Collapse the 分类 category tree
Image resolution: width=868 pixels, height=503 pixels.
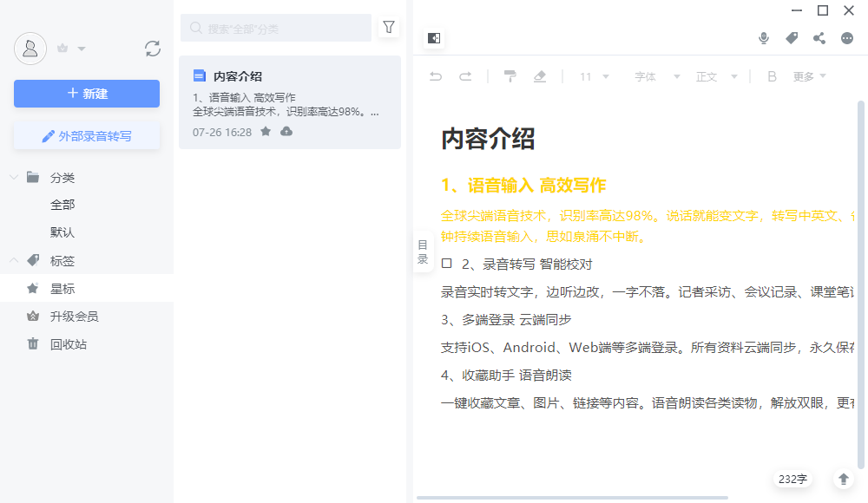[14, 177]
